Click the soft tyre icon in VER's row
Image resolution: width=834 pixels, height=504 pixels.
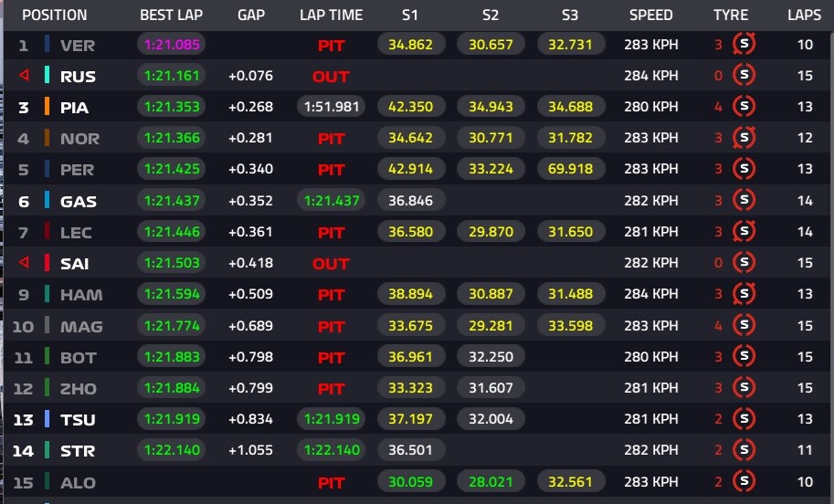click(745, 45)
